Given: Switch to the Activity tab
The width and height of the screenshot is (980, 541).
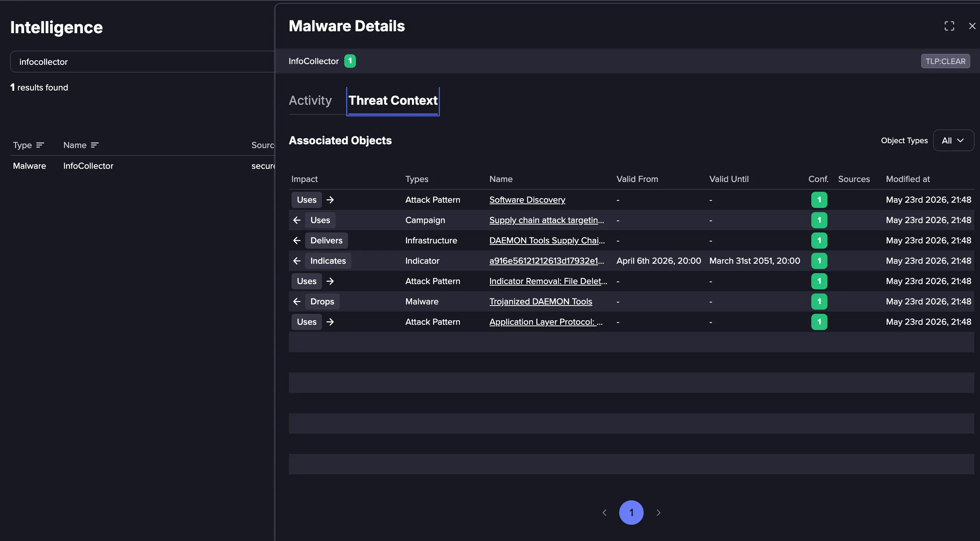Looking at the screenshot, I should (310, 101).
